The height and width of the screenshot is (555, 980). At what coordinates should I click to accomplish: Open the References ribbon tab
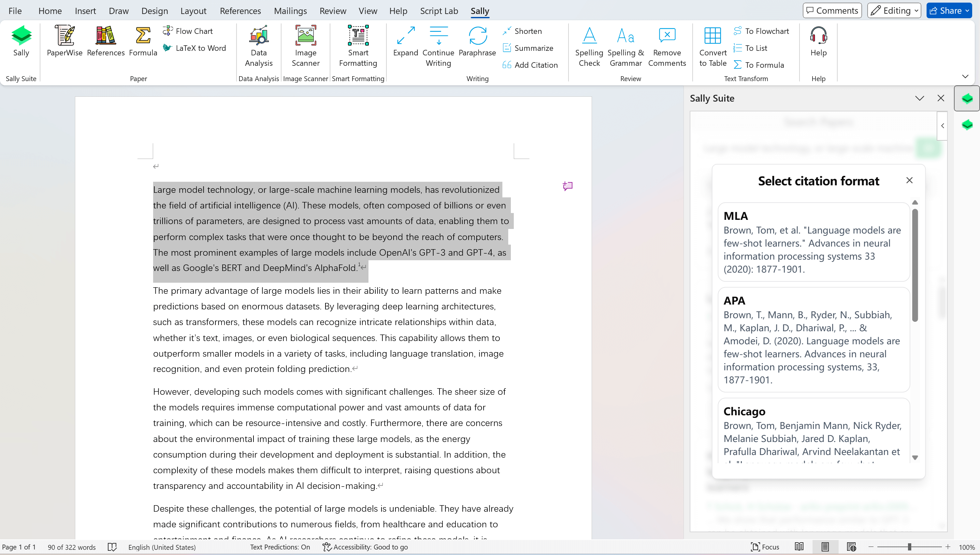click(240, 11)
